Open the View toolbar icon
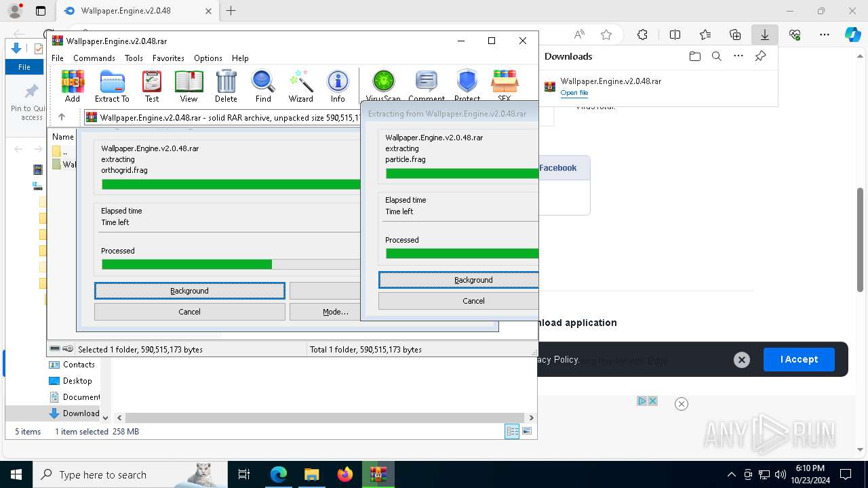This screenshot has height=488, width=868. [189, 85]
